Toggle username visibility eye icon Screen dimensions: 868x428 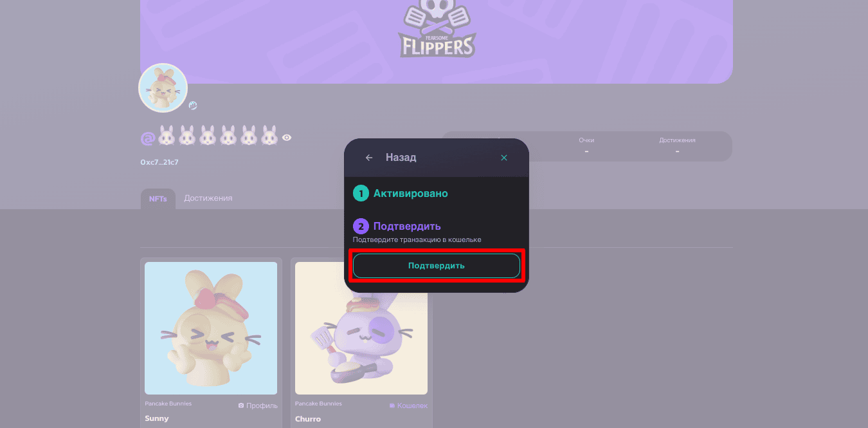(x=287, y=137)
